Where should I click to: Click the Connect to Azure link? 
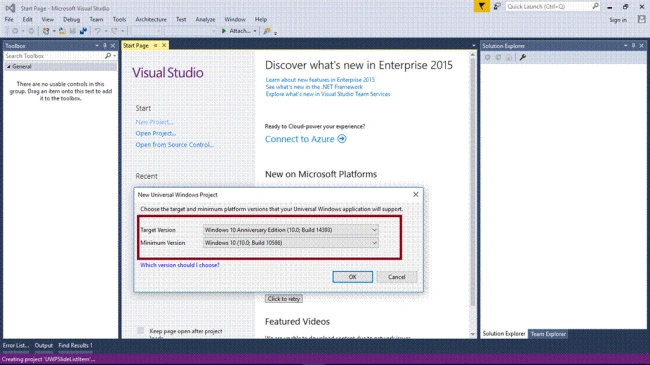[x=299, y=139]
